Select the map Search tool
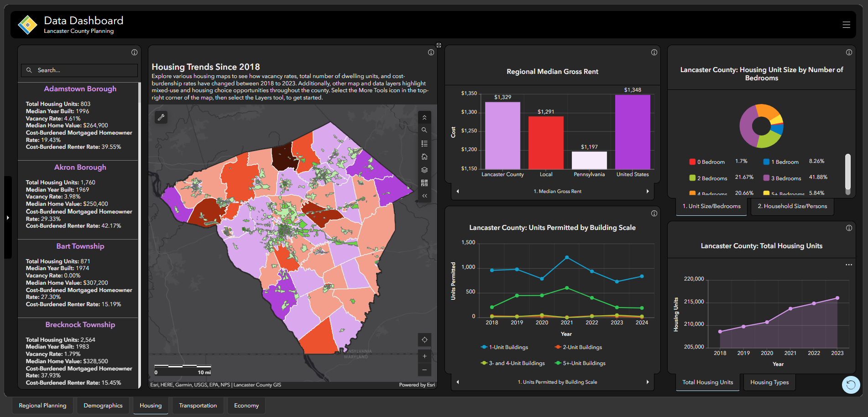Screen dimensions: 868x417 point(424,130)
